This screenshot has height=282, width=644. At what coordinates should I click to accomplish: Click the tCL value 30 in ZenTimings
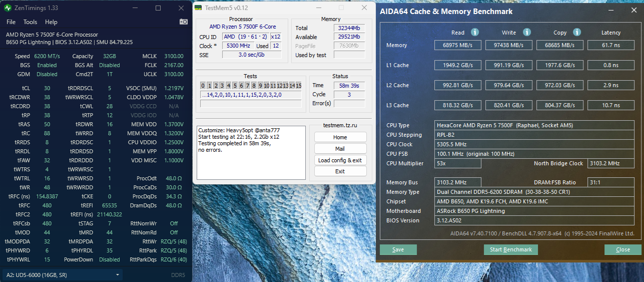(47, 88)
